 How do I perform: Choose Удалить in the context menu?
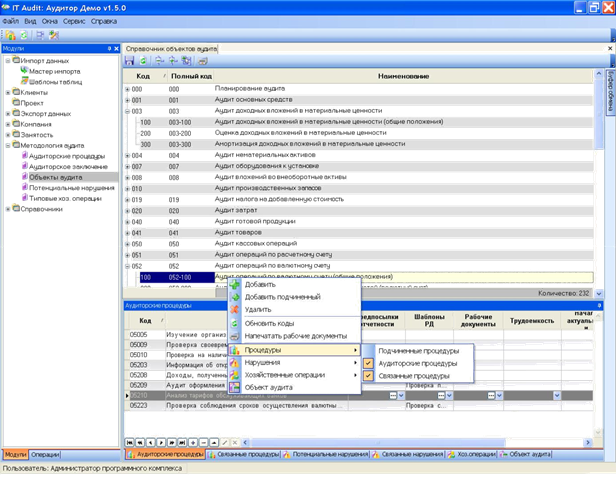pos(294,310)
